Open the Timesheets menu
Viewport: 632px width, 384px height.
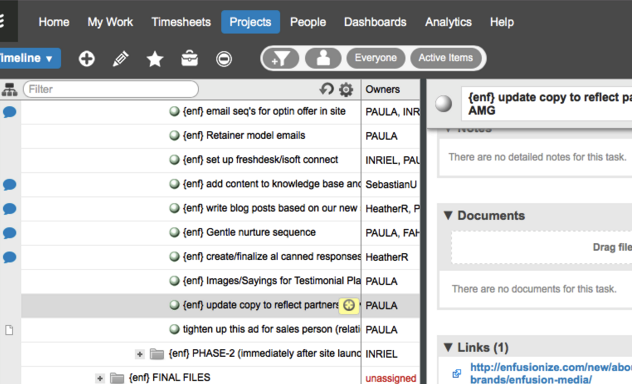pyautogui.click(x=181, y=22)
